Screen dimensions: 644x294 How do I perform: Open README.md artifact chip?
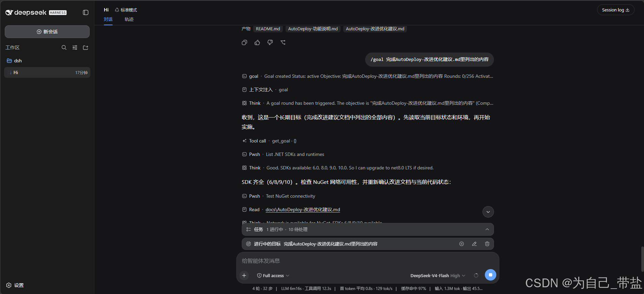pyautogui.click(x=268, y=29)
